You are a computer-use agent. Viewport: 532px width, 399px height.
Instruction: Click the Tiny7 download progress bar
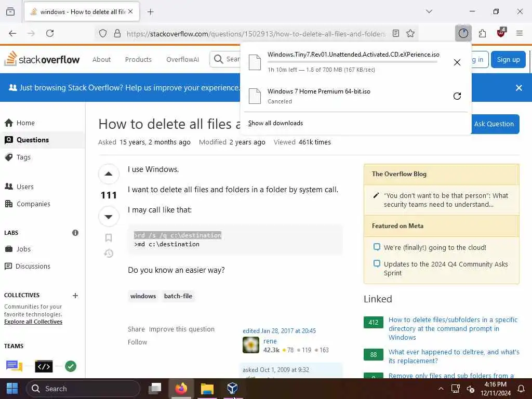coord(353,62)
